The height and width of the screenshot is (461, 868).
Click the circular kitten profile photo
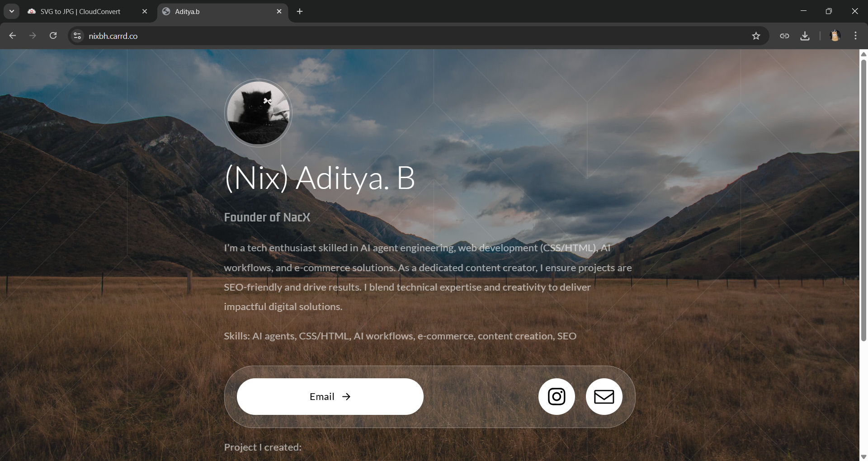pos(258,113)
